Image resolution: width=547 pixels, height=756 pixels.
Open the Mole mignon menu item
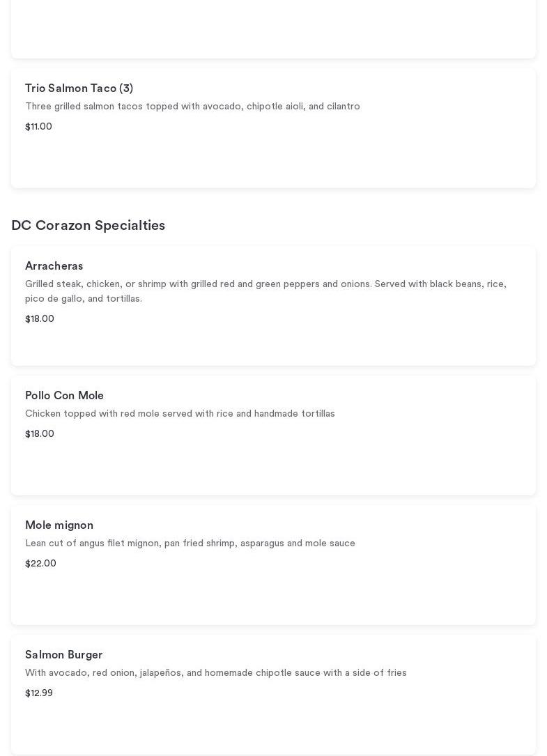click(x=59, y=525)
